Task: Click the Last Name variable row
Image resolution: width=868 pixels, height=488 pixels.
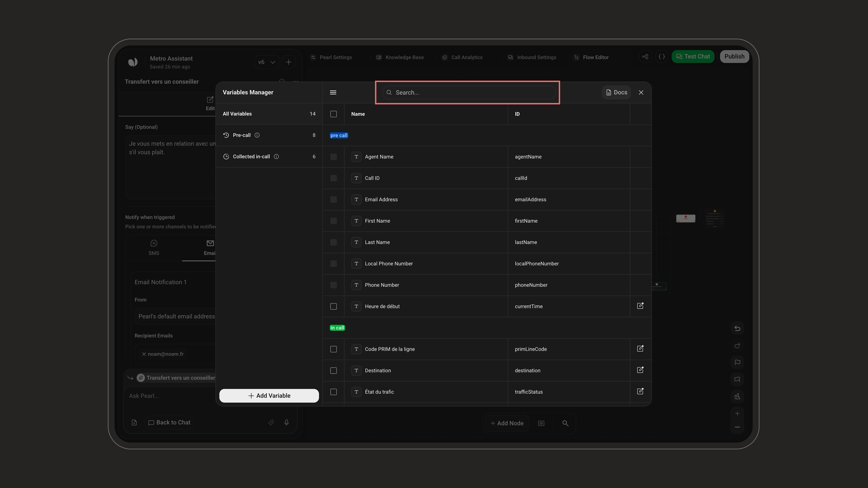Action: 487,242
